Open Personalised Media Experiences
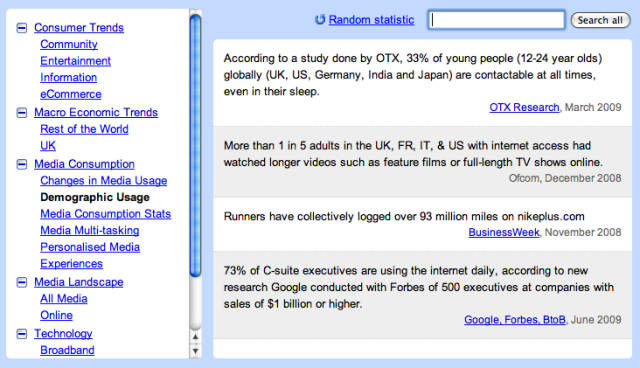Screen dimensions: 640x368 90,255
